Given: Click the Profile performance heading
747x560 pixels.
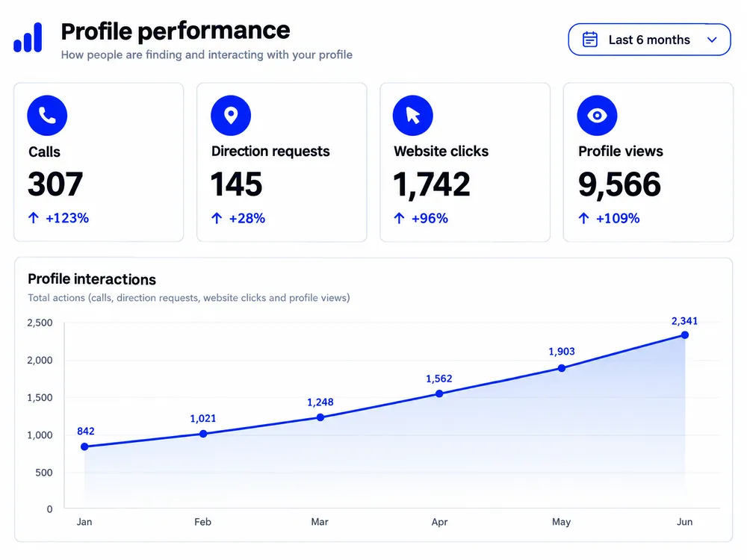Looking at the screenshot, I should (176, 31).
